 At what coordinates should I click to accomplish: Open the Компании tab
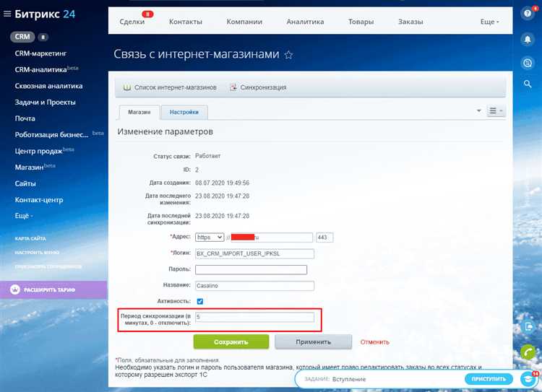244,22
